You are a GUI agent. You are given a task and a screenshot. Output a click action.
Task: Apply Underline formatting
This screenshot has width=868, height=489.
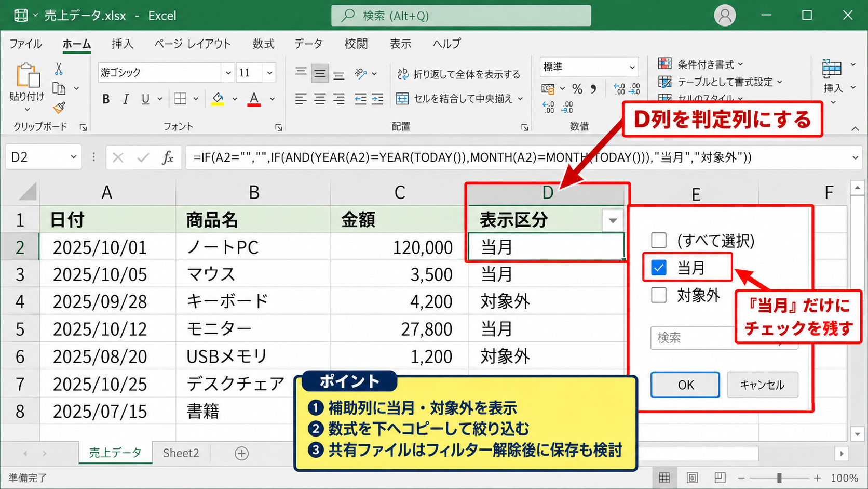[145, 99]
